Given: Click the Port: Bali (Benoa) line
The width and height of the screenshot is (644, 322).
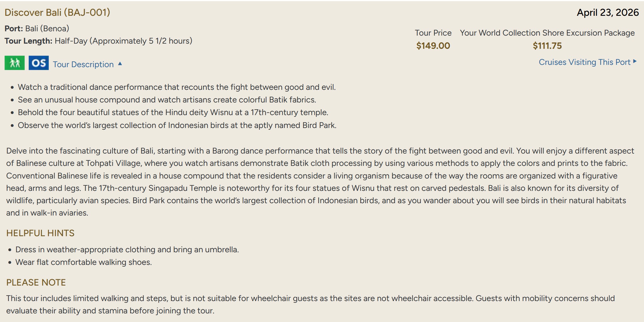Looking at the screenshot, I should click(x=37, y=28).
